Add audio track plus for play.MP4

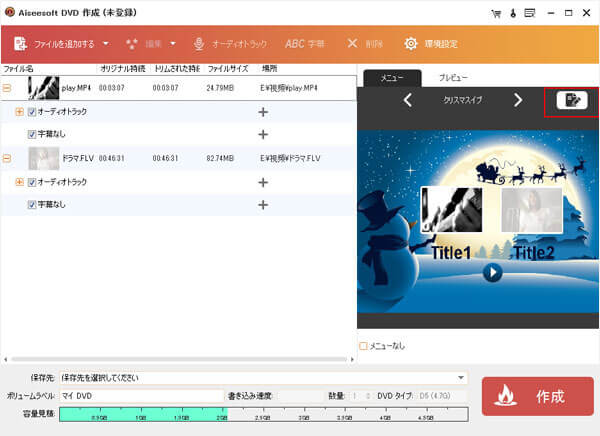pos(263,112)
